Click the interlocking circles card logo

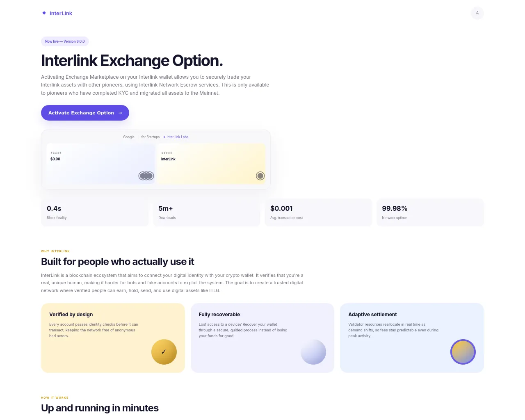tap(146, 176)
